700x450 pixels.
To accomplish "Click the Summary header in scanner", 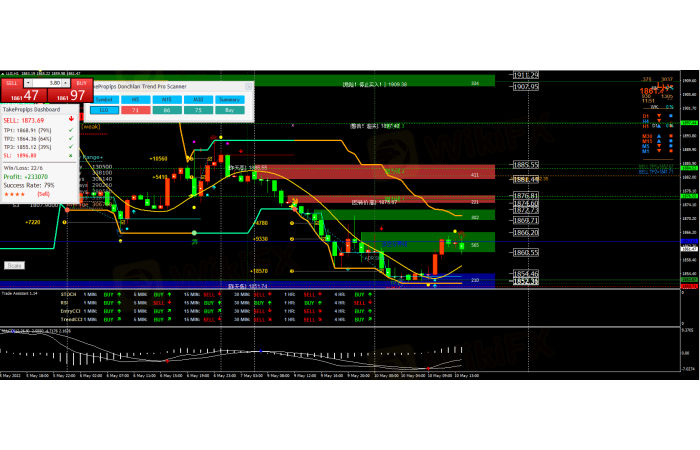I will tap(229, 100).
